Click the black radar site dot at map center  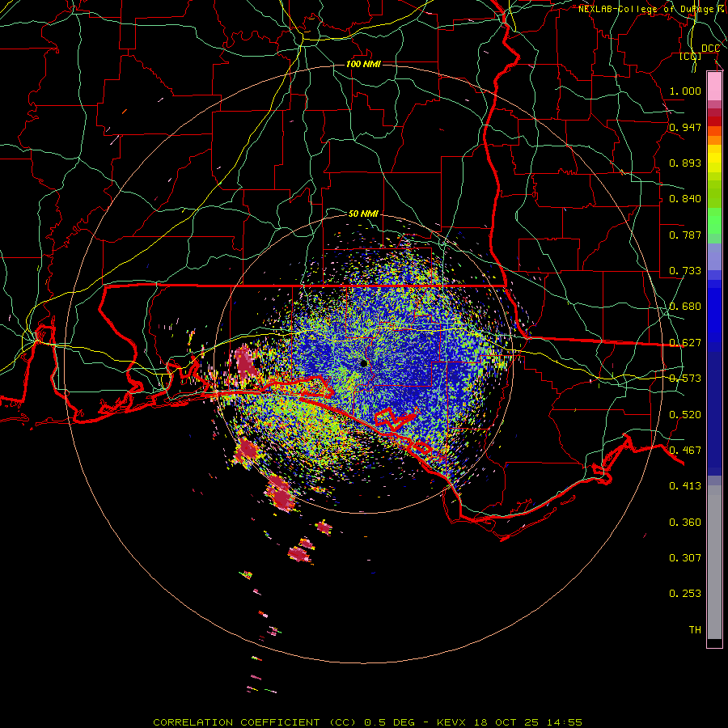(364, 363)
